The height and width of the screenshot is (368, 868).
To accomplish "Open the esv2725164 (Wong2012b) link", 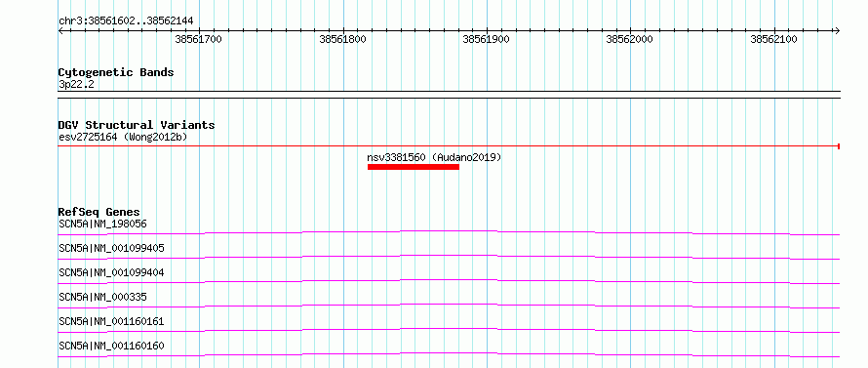I will (123, 137).
